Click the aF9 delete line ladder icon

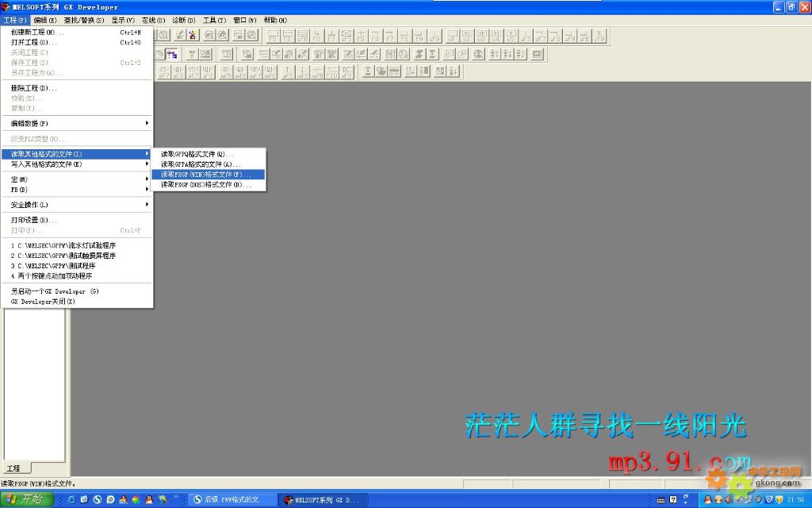click(x=347, y=71)
